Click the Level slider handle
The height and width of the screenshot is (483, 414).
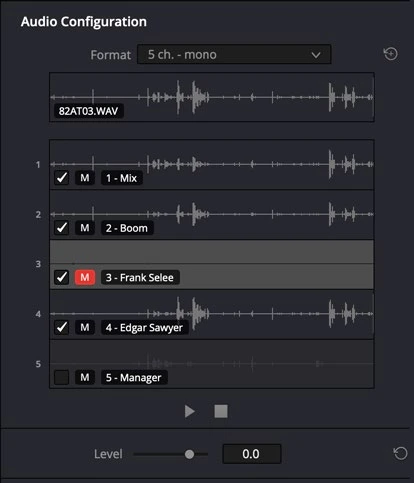pyautogui.click(x=189, y=454)
